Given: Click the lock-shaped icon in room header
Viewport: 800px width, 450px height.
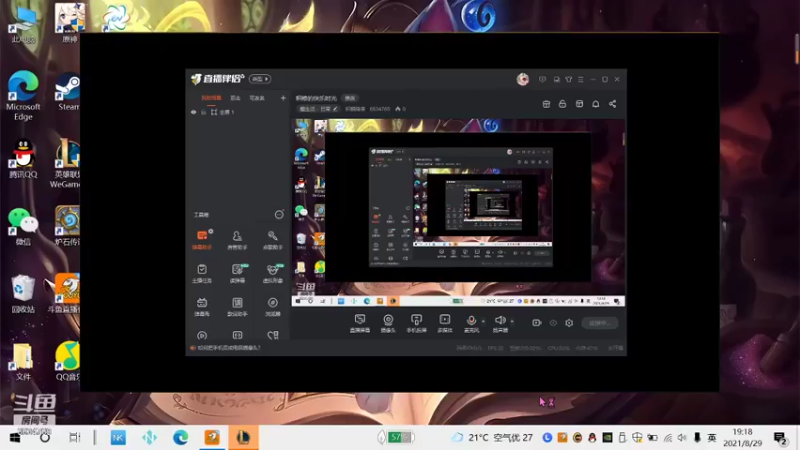Looking at the screenshot, I should [x=562, y=104].
